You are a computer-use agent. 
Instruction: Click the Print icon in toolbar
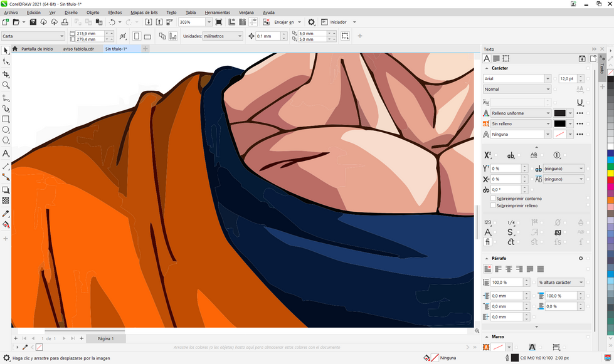(65, 23)
